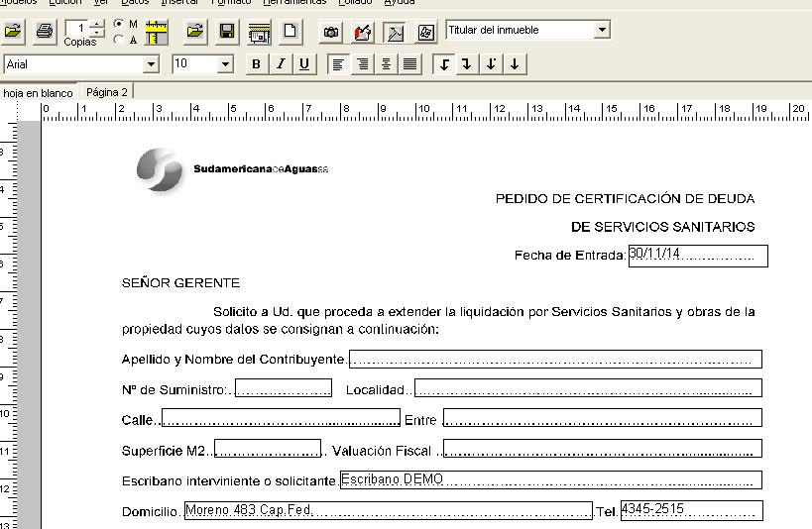Screen dimensions: 812x529
Task: Click the Entre field
Action: 603,418
